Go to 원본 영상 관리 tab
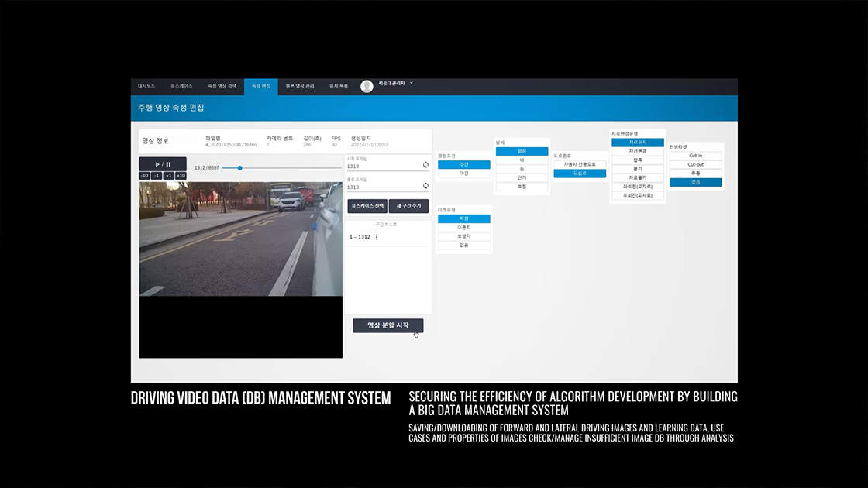868x488 pixels. [x=300, y=86]
